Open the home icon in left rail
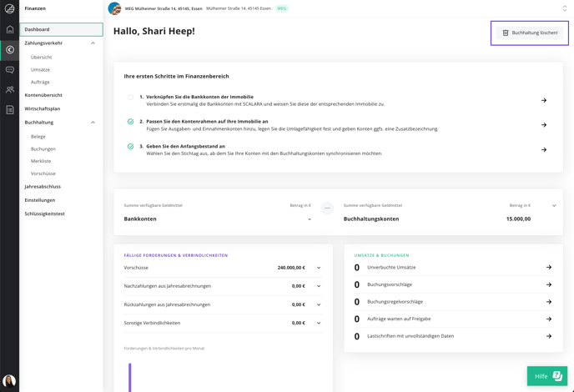Screen dimensions: 574x392 pos(10,29)
